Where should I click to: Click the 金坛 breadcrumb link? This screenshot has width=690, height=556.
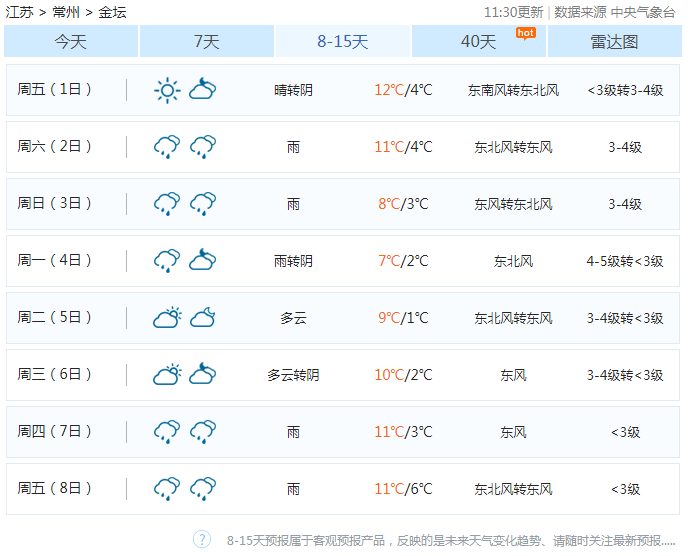[112, 12]
